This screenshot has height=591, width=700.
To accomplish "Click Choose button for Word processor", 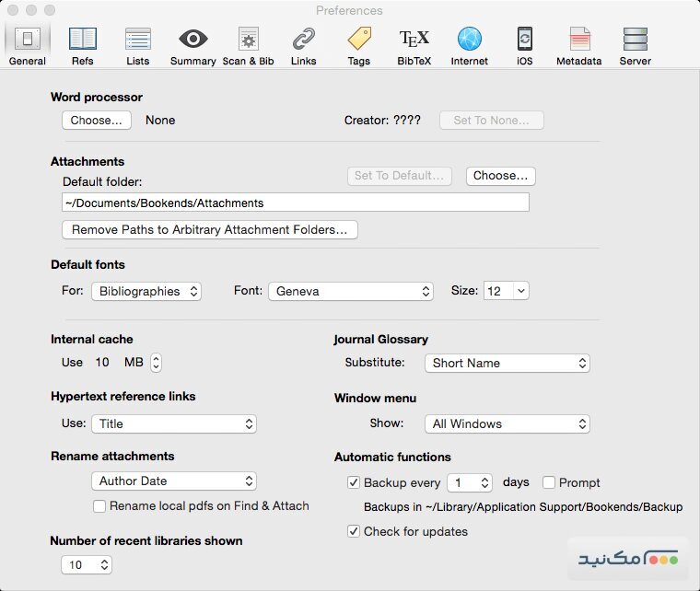I will click(x=97, y=120).
